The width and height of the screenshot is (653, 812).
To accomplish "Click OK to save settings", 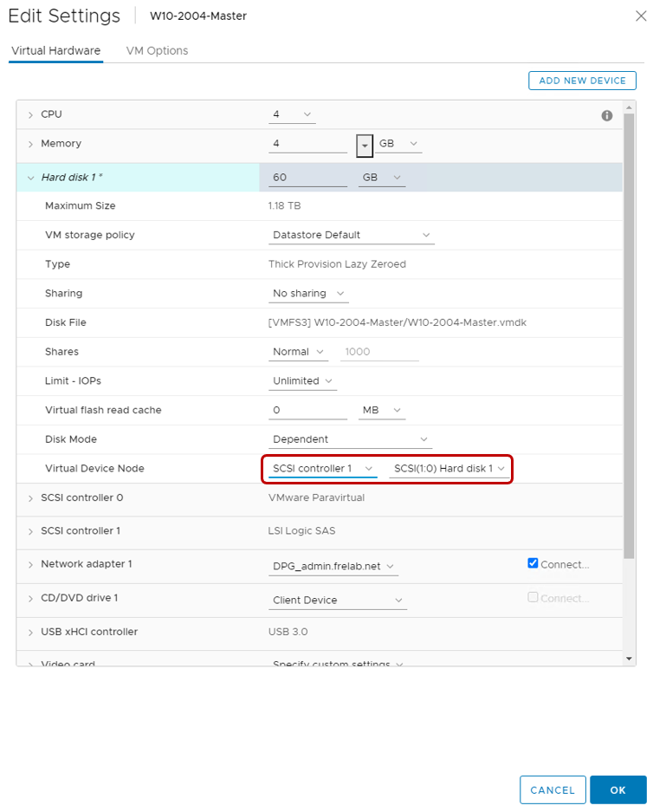I will click(x=617, y=789).
